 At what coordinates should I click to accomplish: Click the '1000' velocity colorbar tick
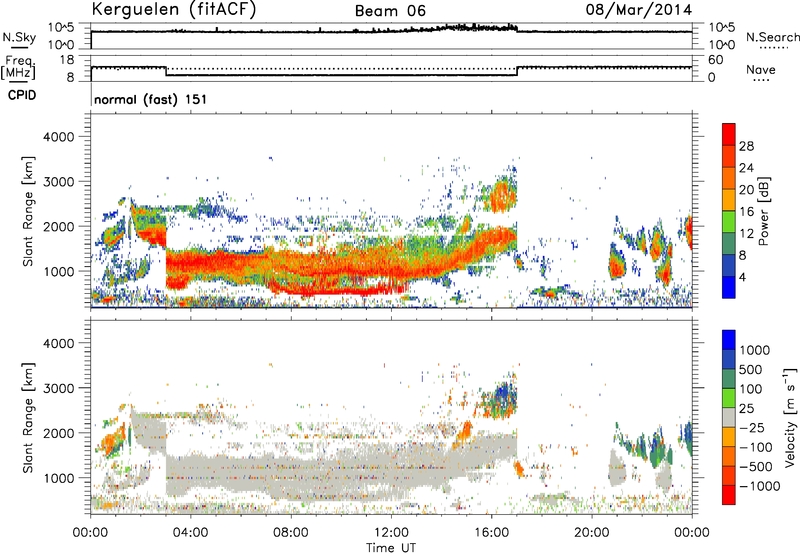click(755, 350)
